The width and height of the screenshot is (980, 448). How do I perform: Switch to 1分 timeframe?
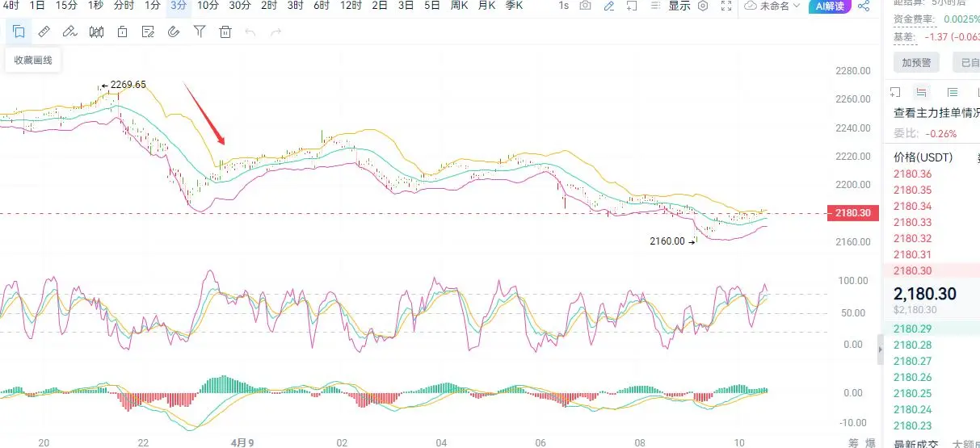pyautogui.click(x=152, y=5)
